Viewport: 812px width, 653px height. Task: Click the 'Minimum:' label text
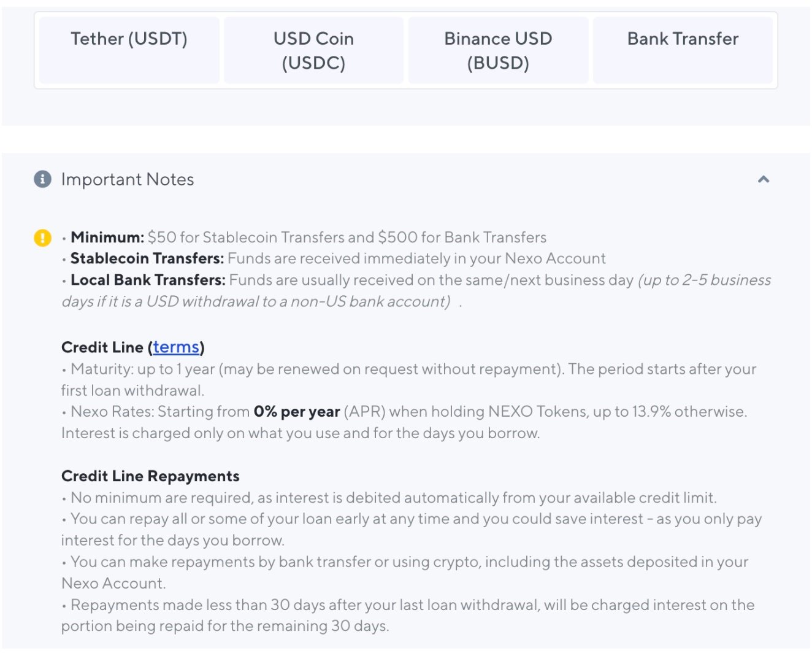click(107, 238)
